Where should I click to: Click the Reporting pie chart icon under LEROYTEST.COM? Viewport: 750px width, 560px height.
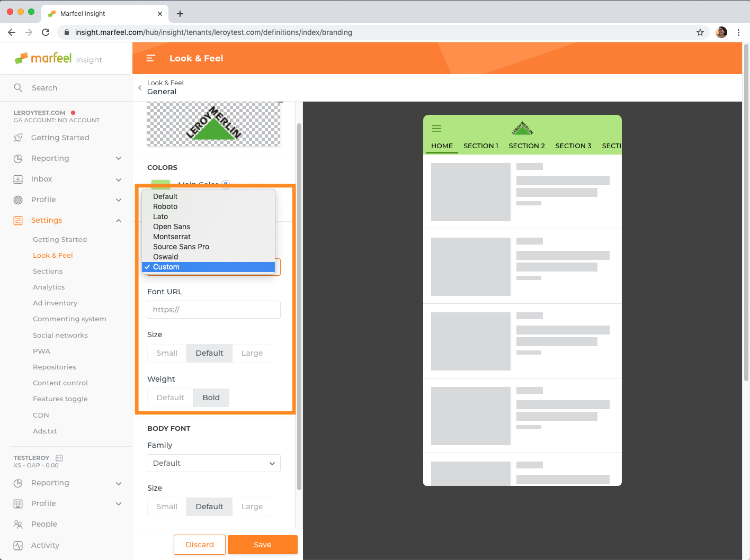pyautogui.click(x=18, y=158)
